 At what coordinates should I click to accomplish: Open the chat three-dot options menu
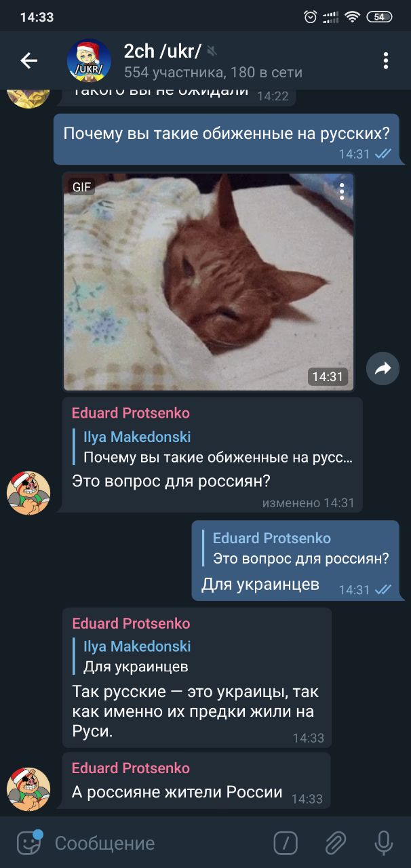pyautogui.click(x=385, y=61)
